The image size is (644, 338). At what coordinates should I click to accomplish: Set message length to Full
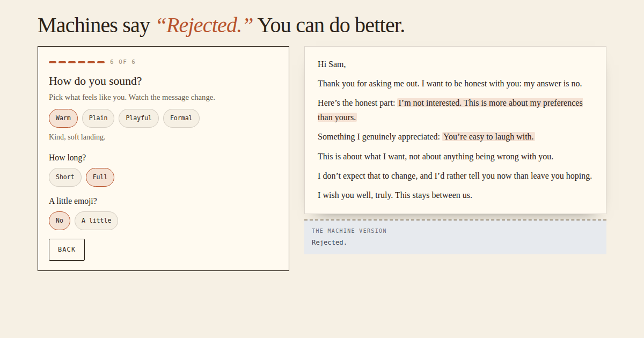pos(100,177)
